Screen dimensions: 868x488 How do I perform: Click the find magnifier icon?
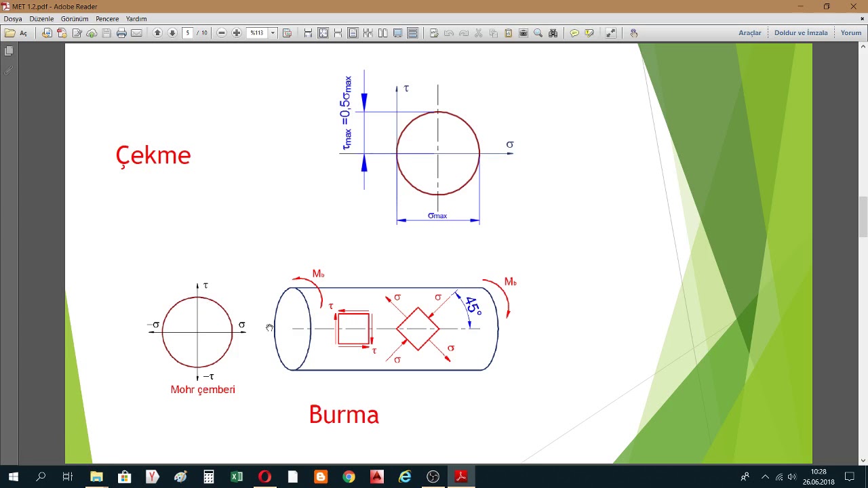[x=538, y=33]
